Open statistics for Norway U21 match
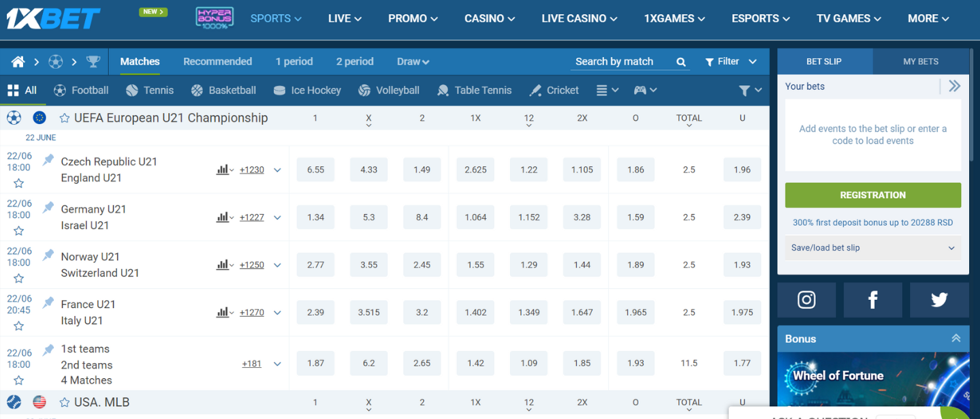 pos(225,265)
